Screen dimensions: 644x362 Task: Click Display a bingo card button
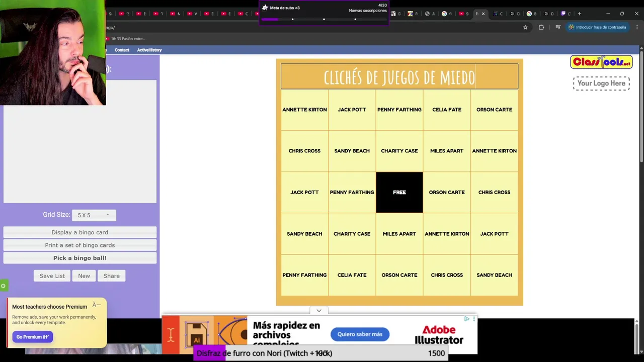[x=79, y=232]
